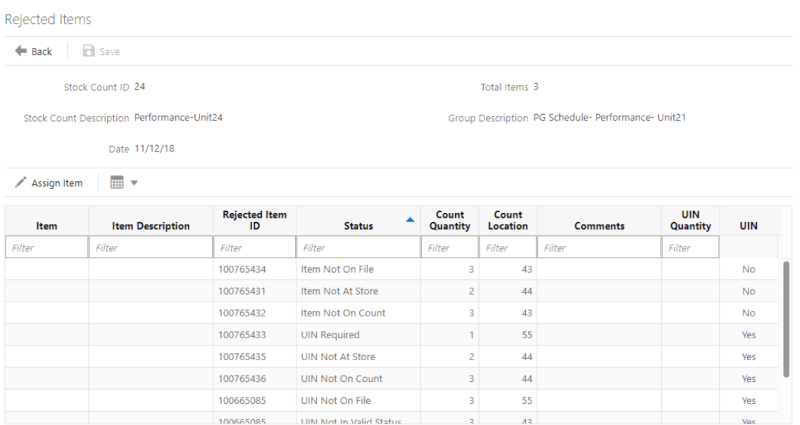Open the table view grid icon
Screen dimensions: 800x425
117,182
